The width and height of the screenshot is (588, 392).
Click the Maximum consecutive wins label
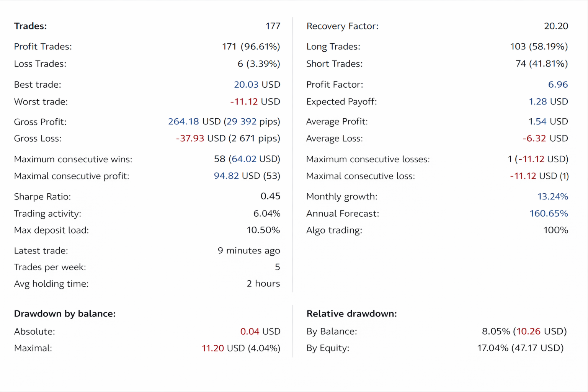point(73,159)
